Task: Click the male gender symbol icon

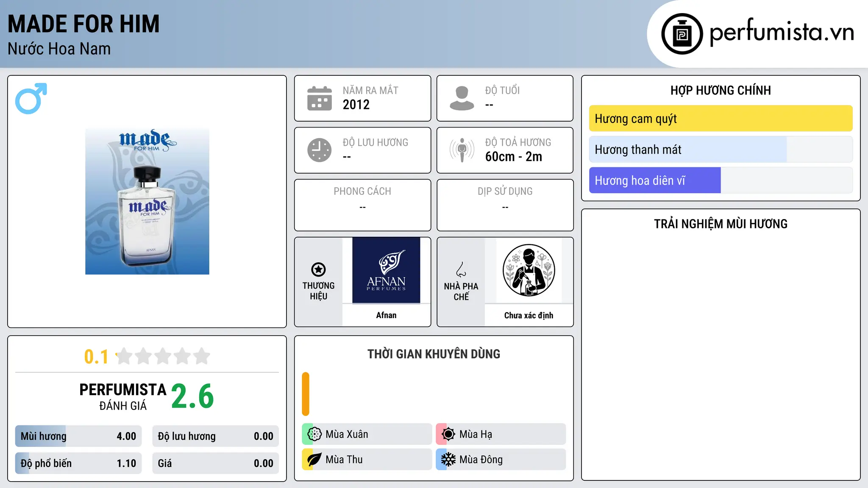Action: click(x=31, y=98)
